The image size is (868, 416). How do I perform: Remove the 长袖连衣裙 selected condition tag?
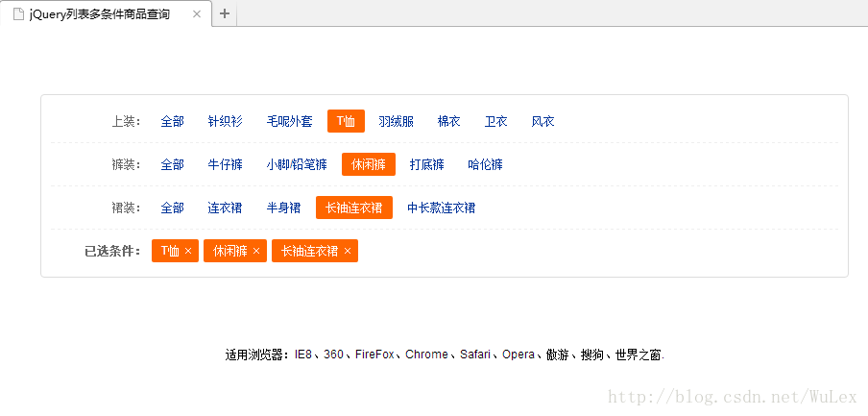[x=348, y=251]
